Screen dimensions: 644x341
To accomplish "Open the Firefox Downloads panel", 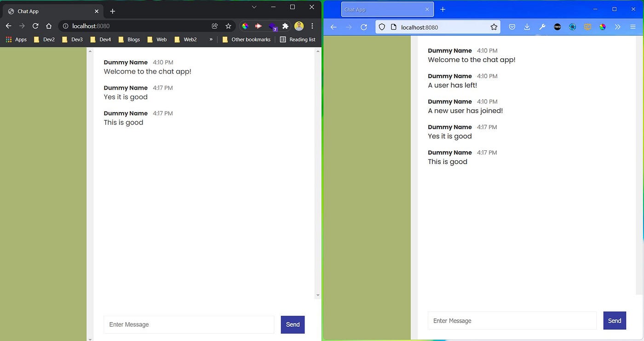I will pyautogui.click(x=527, y=27).
